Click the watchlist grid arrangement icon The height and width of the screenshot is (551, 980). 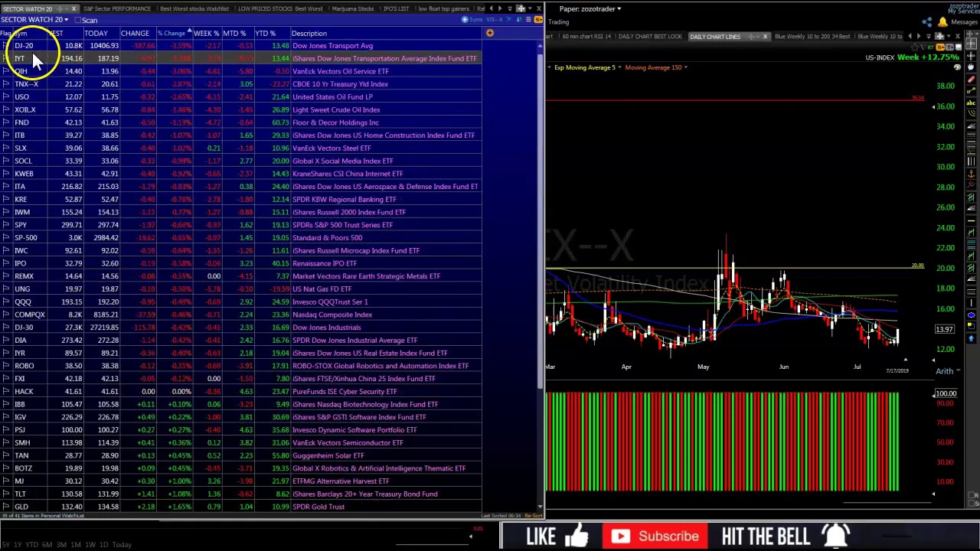(521, 8)
